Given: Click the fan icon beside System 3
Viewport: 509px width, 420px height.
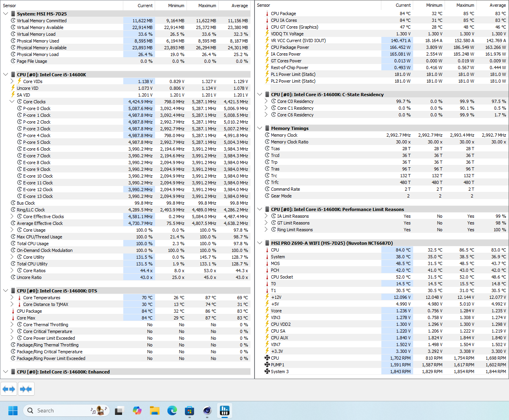Looking at the screenshot, I should click(x=267, y=372).
